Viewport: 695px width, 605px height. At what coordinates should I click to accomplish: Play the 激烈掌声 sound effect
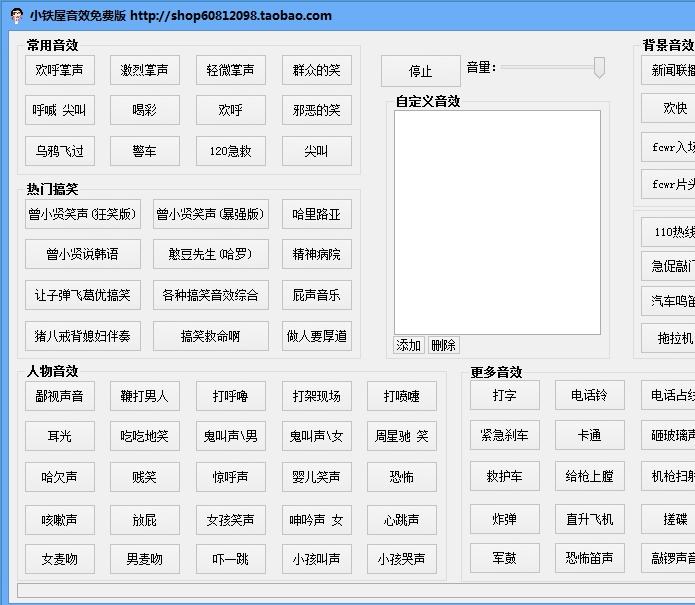coord(145,70)
